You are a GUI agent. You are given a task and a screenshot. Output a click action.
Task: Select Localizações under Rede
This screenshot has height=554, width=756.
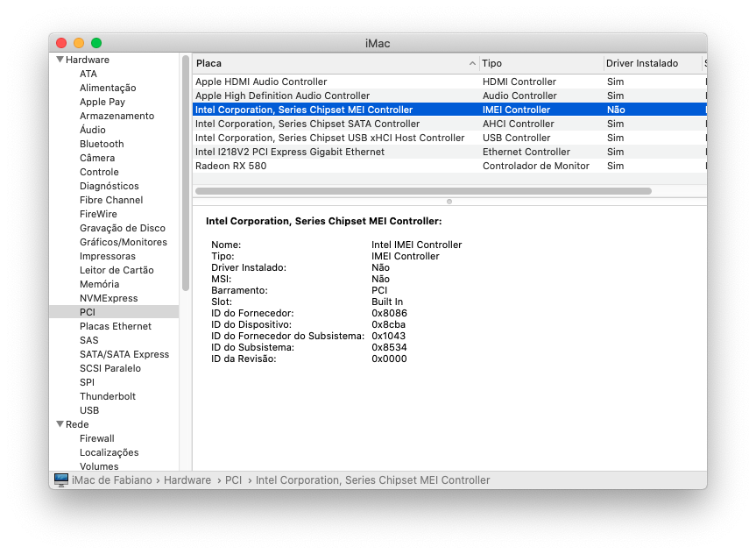point(110,451)
